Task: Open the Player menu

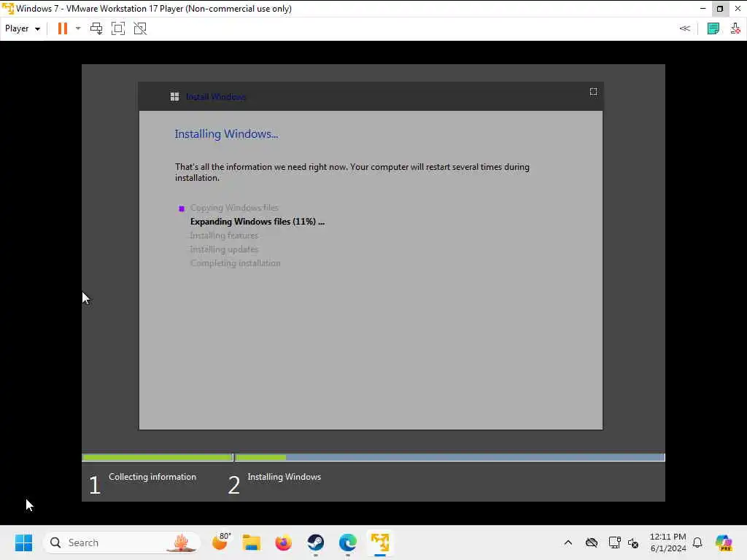Action: pos(22,28)
